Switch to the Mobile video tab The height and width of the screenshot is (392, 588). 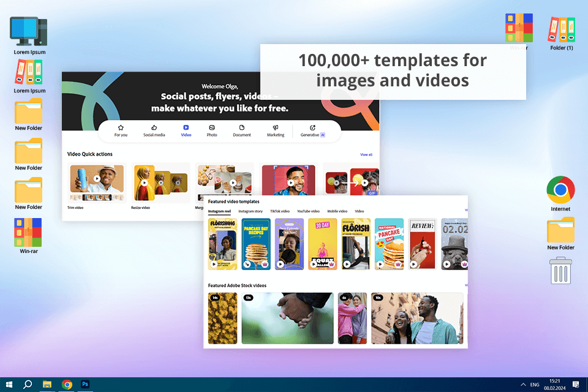click(337, 211)
